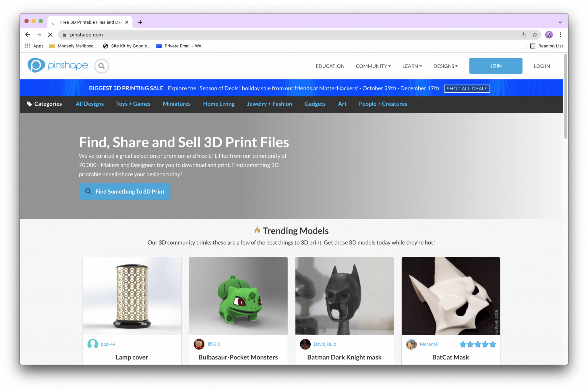Click David_Ruiz's avatar
The image size is (588, 391).
point(305,344)
